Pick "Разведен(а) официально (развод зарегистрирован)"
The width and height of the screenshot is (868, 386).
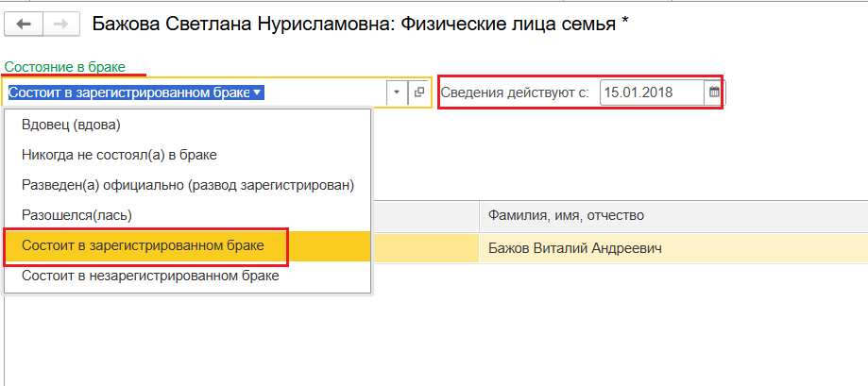tap(187, 185)
